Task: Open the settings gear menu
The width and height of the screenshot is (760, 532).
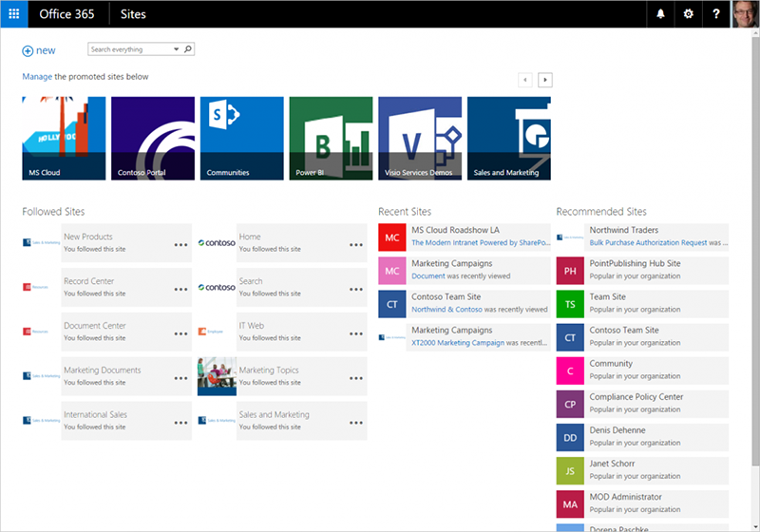Action: pos(688,14)
